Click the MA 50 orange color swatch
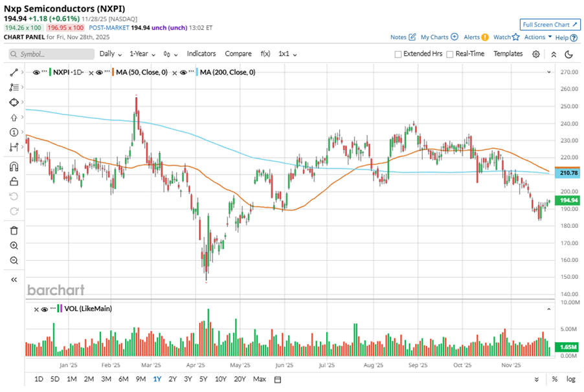The image size is (584, 392). click(x=113, y=72)
